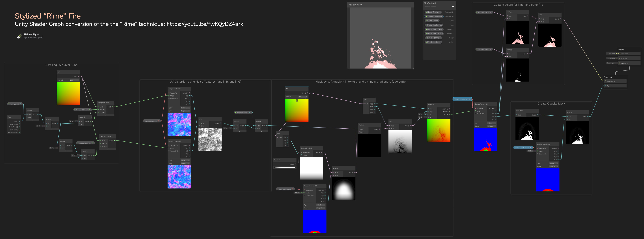Select the Main Preview panel header
Image resolution: width=644 pixels, height=239 pixels.
356,4
